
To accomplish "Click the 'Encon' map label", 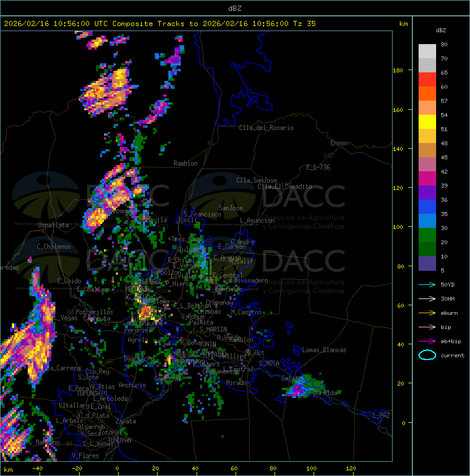I will (x=339, y=143).
